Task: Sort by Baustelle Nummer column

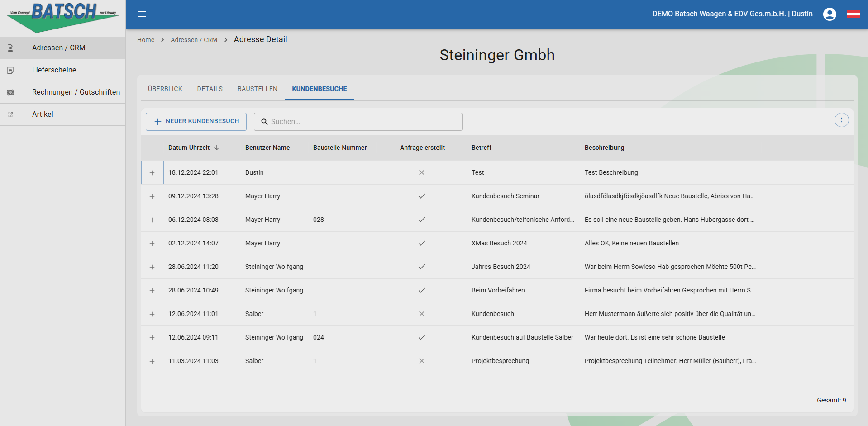Action: click(340, 148)
